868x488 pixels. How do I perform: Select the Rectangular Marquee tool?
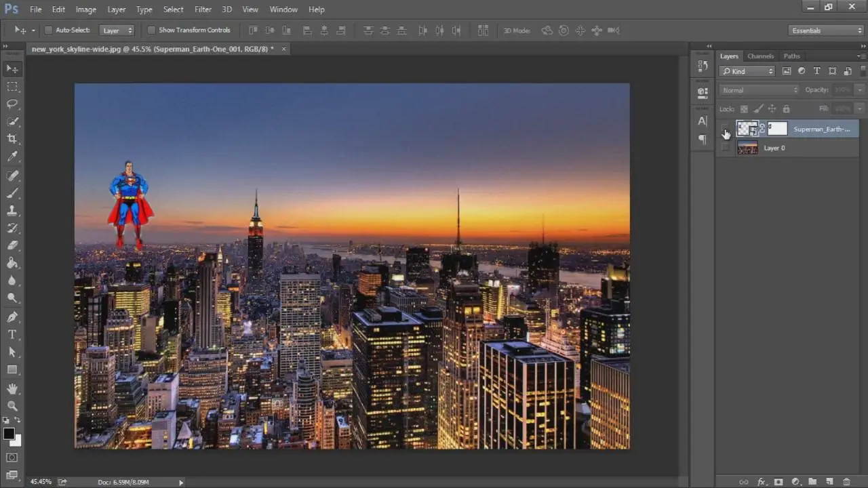[x=12, y=86]
